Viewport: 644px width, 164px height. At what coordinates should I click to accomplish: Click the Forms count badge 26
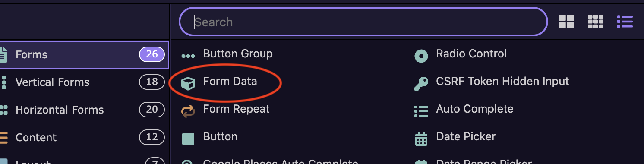coord(152,54)
